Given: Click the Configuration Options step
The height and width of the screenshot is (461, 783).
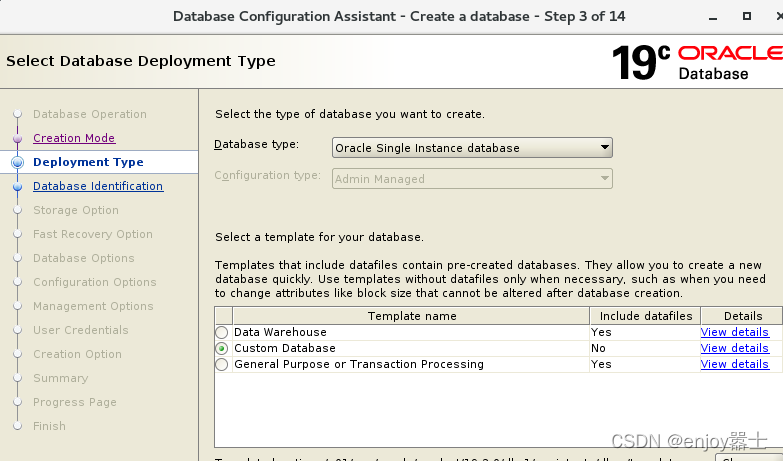Looking at the screenshot, I should click(x=95, y=282).
